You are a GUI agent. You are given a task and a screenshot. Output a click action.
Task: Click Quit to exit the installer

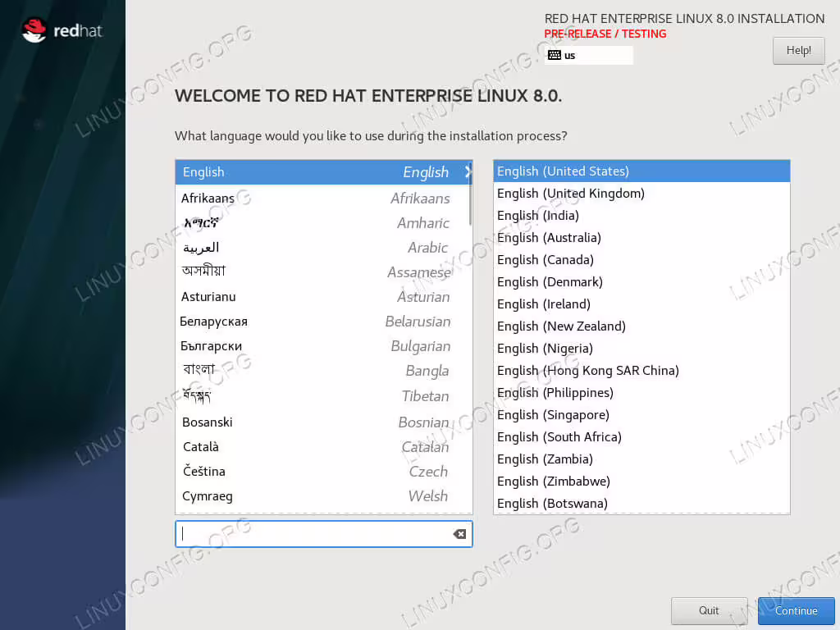point(709,610)
